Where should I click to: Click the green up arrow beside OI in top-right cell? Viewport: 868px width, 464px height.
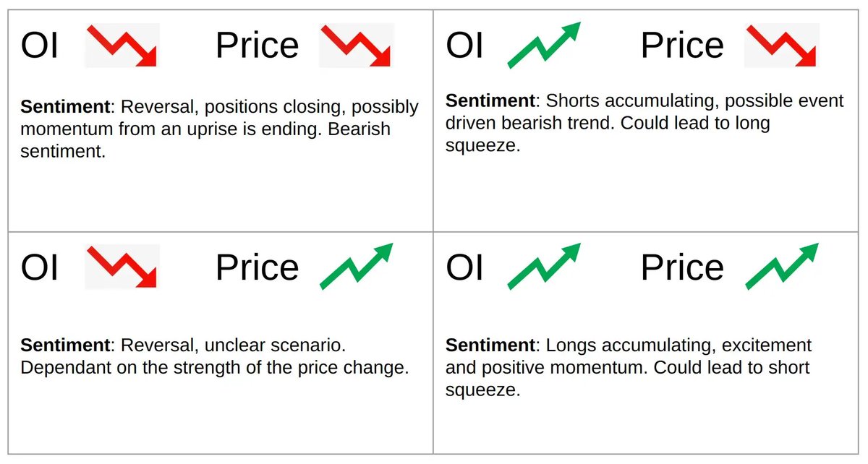(545, 46)
